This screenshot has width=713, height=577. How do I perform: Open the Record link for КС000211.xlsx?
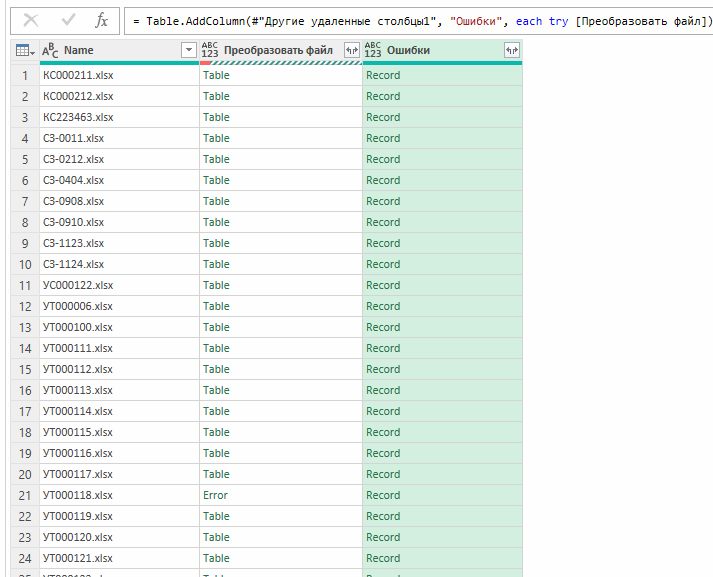click(383, 75)
